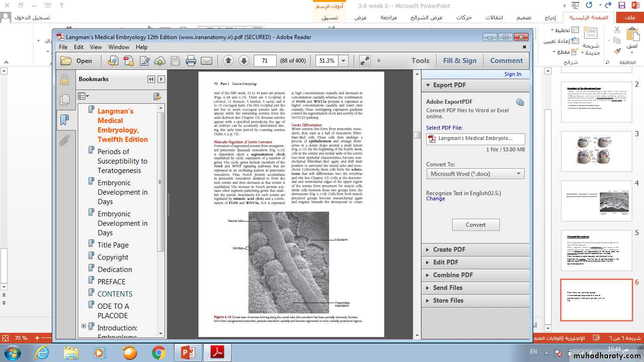The image size is (644, 362).
Task: Collapse the Bookmarks pane with double-arrow button
Action: pyautogui.click(x=151, y=79)
